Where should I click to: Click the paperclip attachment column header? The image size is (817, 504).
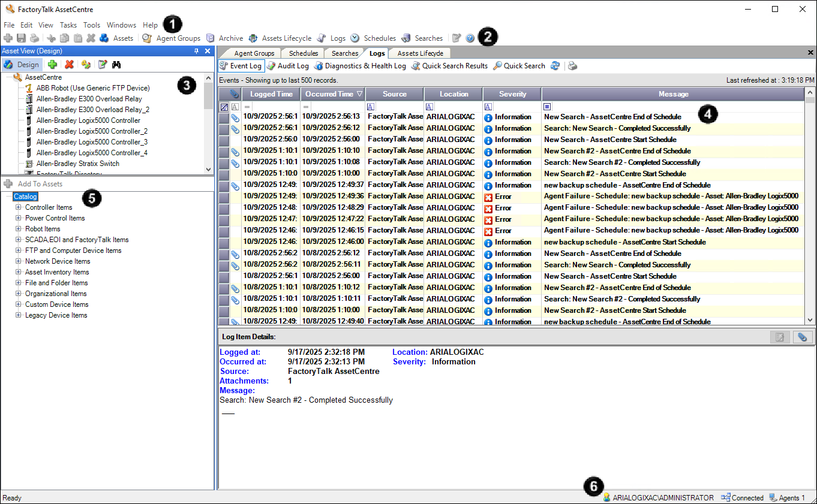(x=235, y=94)
